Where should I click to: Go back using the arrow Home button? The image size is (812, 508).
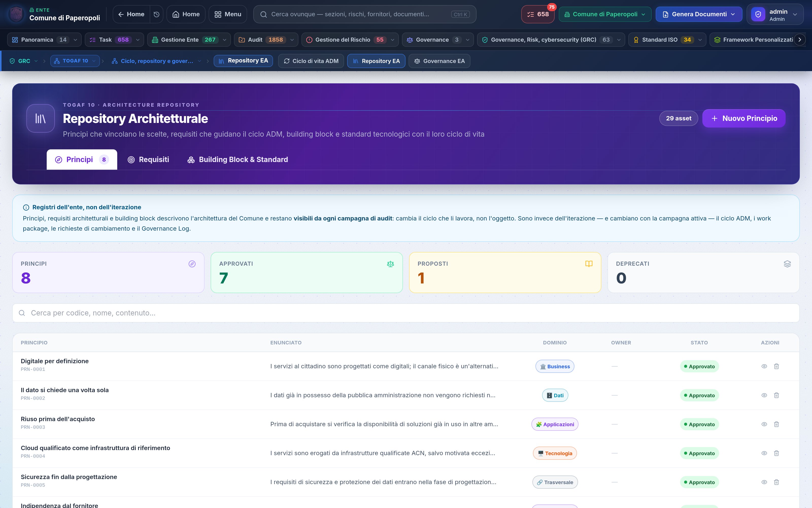click(x=131, y=14)
